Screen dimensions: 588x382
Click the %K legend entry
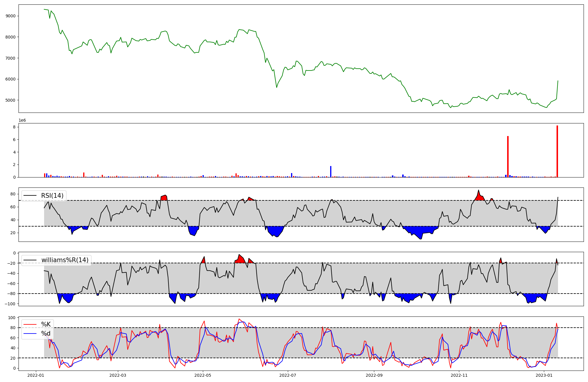pyautogui.click(x=46, y=324)
